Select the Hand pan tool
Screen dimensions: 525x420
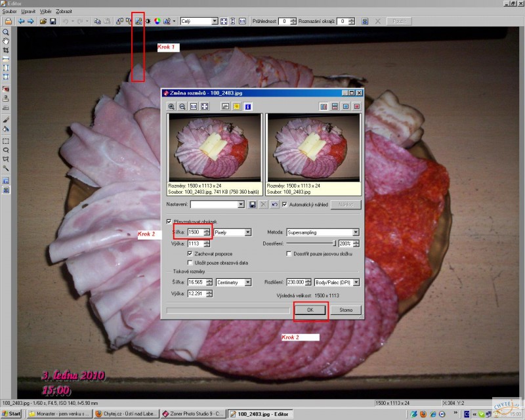(6, 41)
